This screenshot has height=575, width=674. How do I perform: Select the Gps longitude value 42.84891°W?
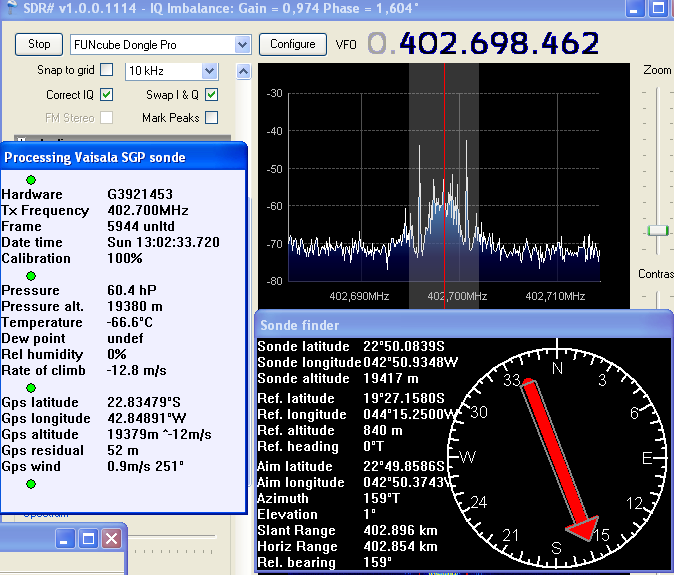[147, 418]
